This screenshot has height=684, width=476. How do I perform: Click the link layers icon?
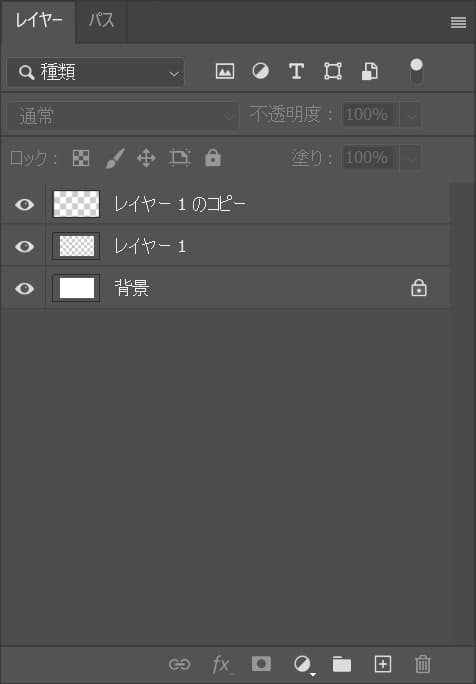coord(179,664)
